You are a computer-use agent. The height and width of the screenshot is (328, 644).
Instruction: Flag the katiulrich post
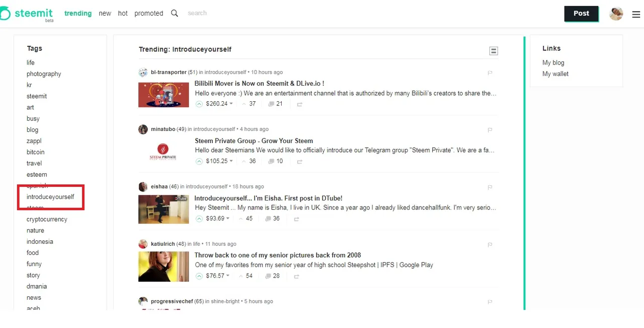(490, 244)
